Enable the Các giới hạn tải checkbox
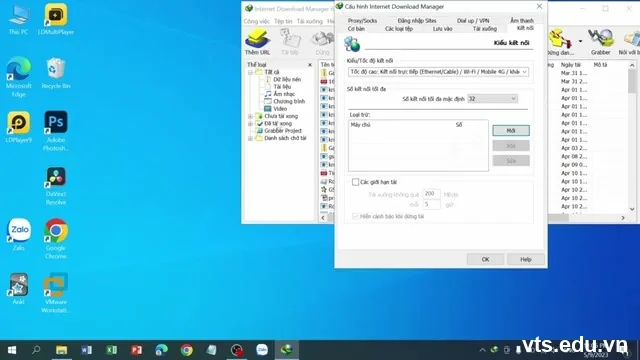The image size is (640, 360). pyautogui.click(x=356, y=182)
